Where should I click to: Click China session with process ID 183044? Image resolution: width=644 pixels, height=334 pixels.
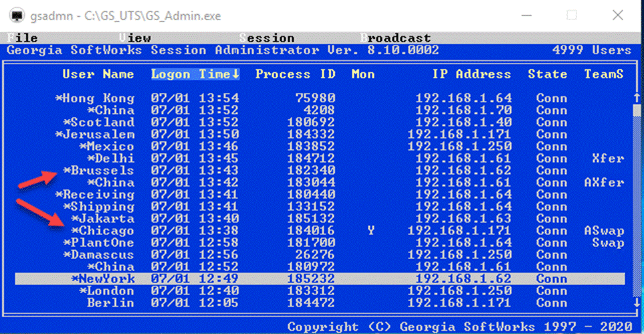[x=320, y=183]
